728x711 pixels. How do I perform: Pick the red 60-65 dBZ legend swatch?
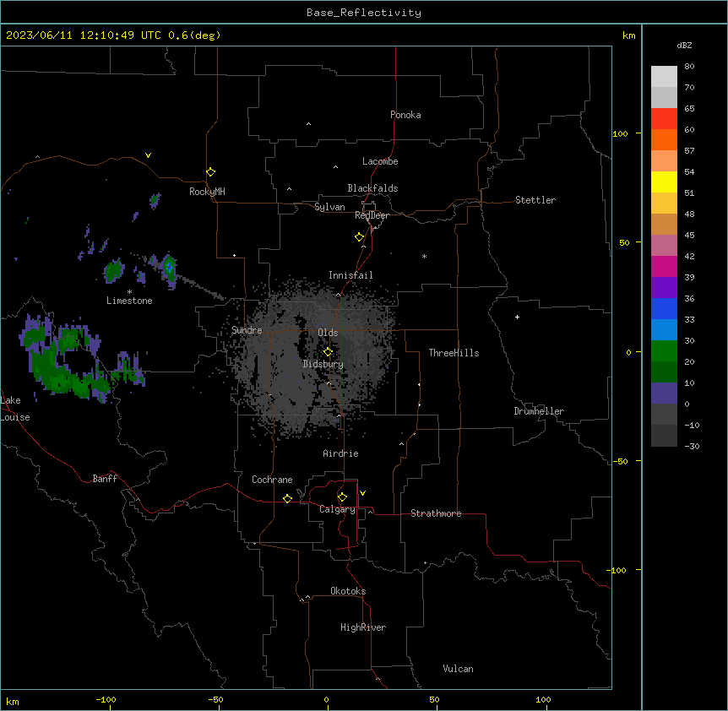pyautogui.click(x=664, y=119)
